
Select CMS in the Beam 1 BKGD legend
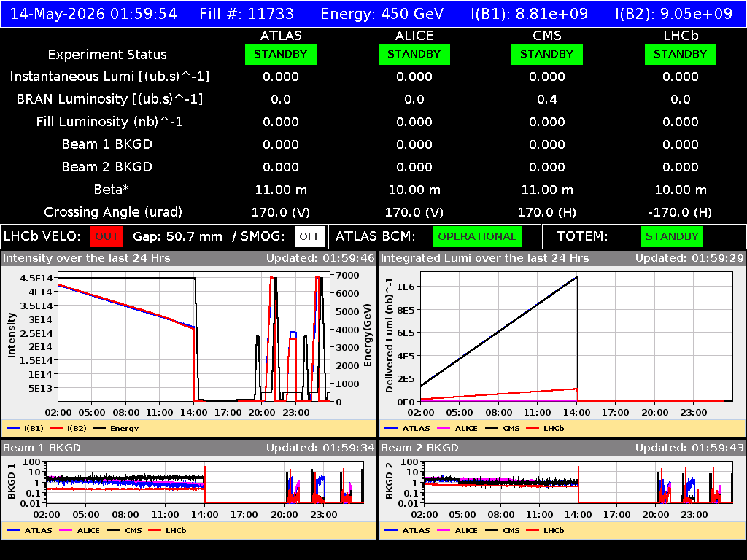pyautogui.click(x=125, y=530)
